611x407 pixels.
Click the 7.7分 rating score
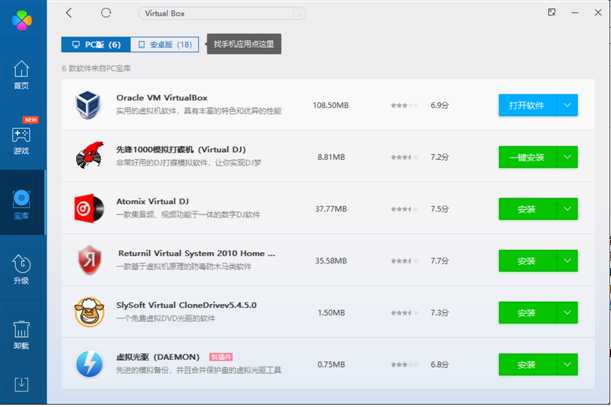(440, 261)
